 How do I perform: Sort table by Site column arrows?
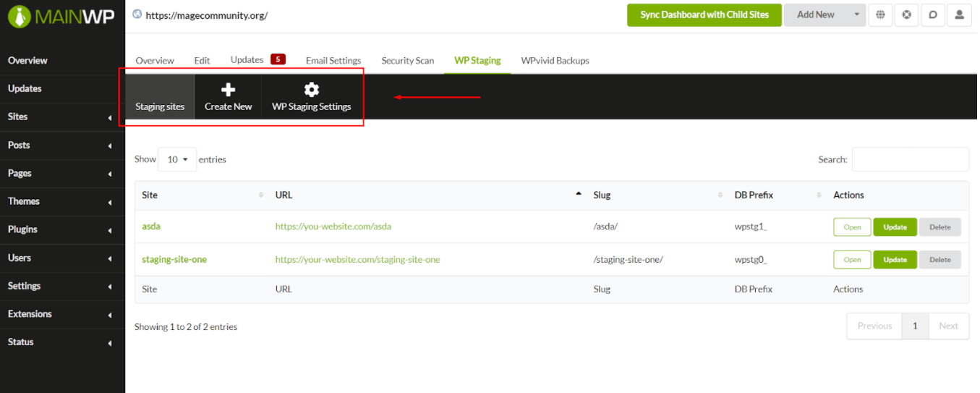coord(261,195)
